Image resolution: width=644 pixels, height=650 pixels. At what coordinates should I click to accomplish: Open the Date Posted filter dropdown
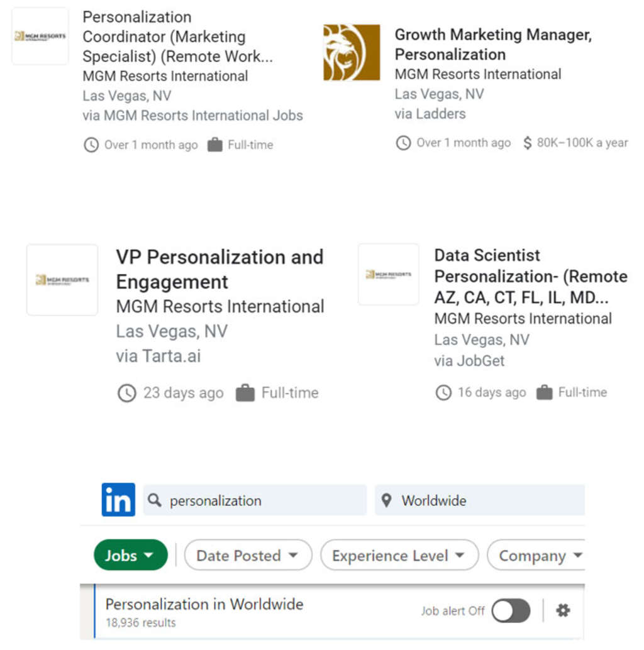(248, 555)
